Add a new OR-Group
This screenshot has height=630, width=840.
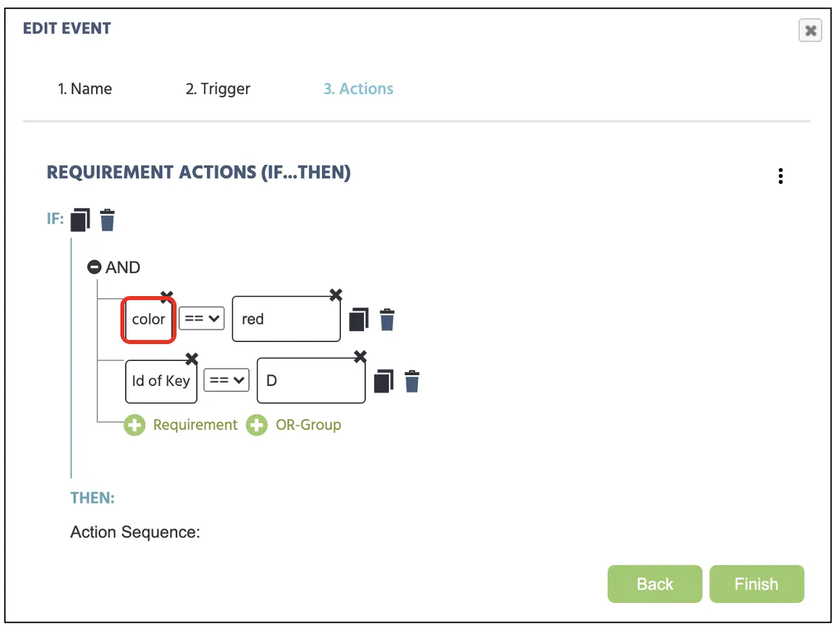pyautogui.click(x=294, y=425)
